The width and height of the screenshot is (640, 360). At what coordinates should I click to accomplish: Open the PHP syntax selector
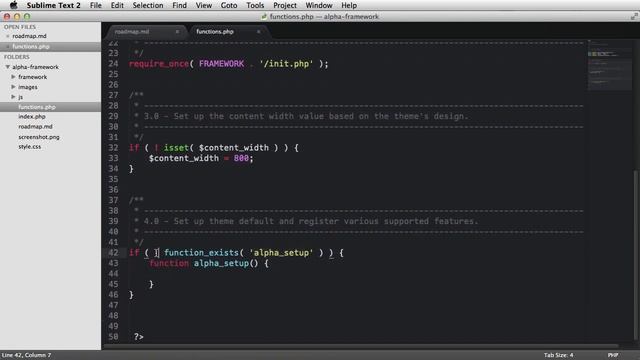[613, 355]
